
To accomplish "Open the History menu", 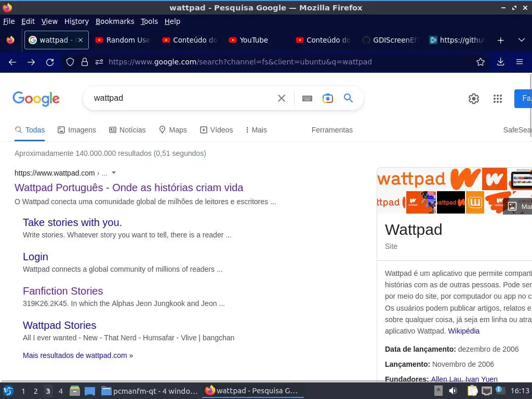I will point(77,21).
